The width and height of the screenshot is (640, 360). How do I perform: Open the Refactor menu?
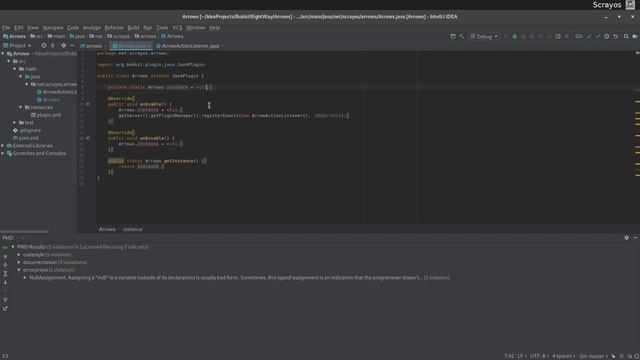(114, 28)
